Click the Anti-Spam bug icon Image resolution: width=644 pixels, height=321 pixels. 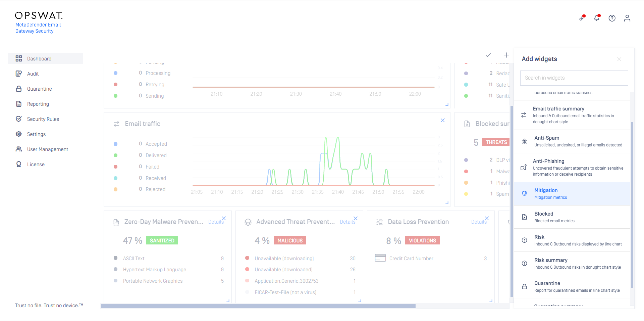tap(524, 141)
